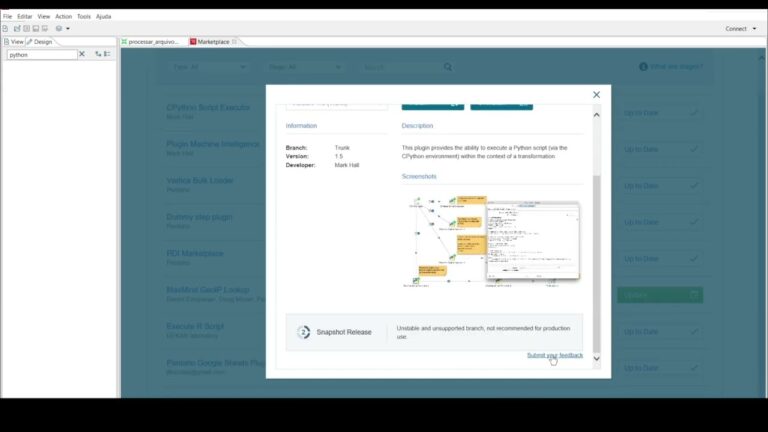Click the Screenshots section heading
The height and width of the screenshot is (432, 768).
pos(419,176)
